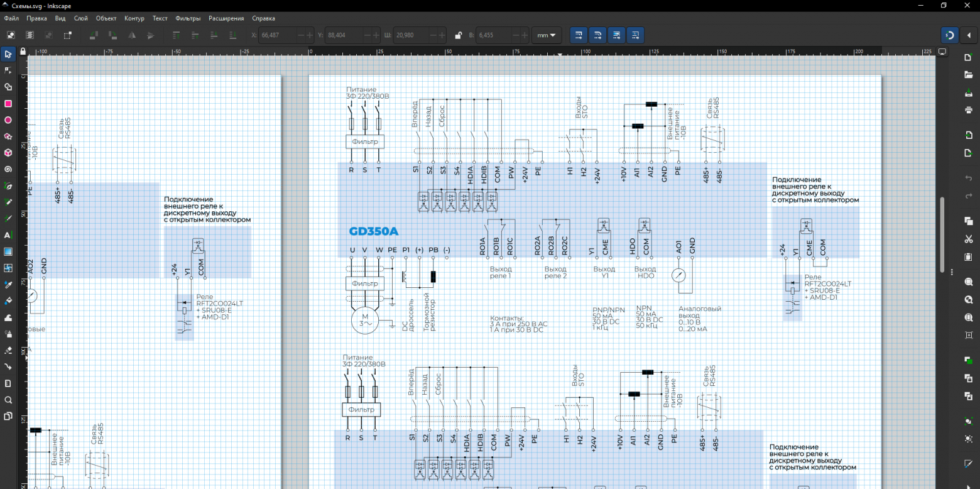Click the Cut scissors icon
Screen dimensions: 980x489
click(x=968, y=239)
